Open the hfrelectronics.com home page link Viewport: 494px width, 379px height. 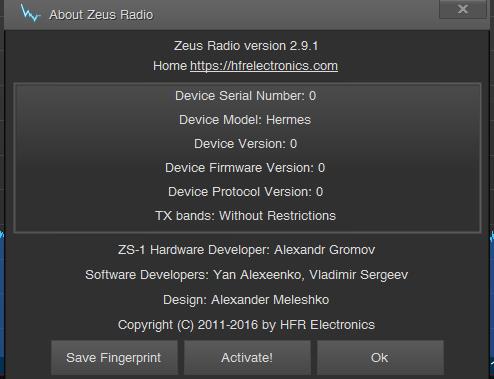pos(264,66)
